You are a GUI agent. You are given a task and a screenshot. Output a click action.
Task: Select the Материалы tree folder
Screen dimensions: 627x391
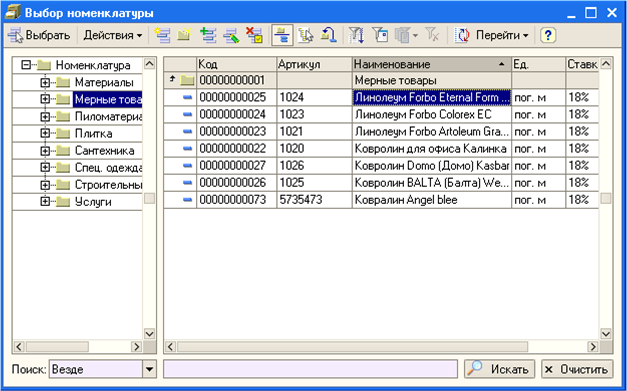(x=104, y=82)
